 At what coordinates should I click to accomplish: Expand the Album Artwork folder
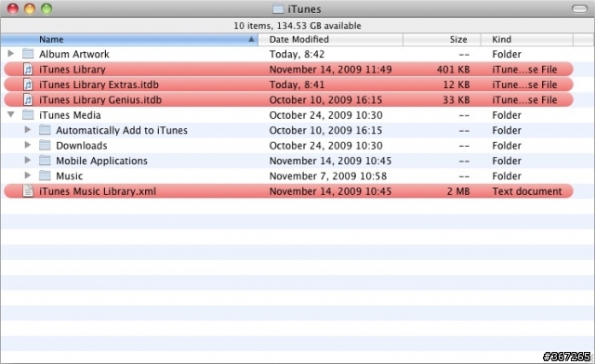[11, 54]
